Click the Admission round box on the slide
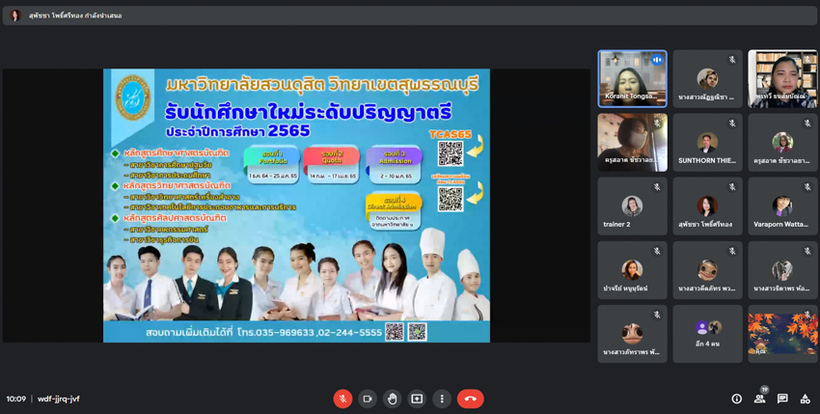 point(394,165)
